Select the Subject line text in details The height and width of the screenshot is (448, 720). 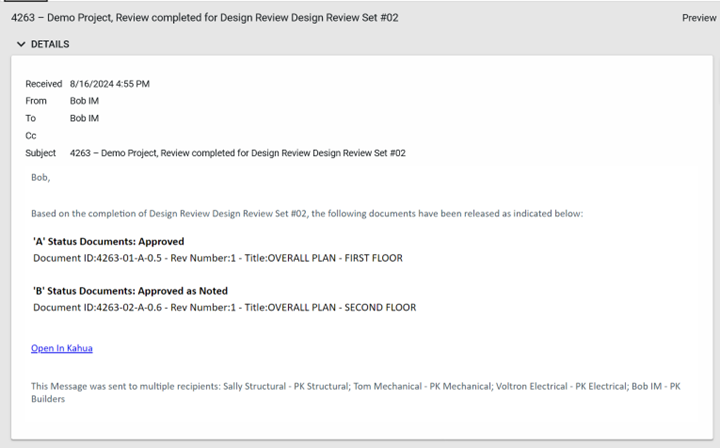[x=238, y=153]
